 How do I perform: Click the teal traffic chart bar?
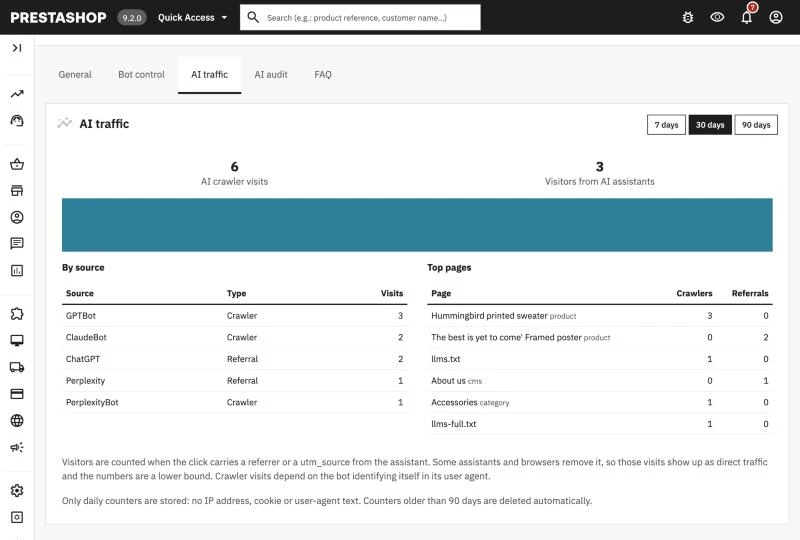coord(417,225)
